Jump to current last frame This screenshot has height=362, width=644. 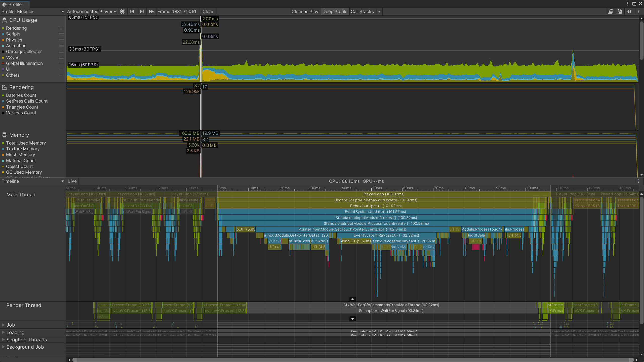pos(151,12)
